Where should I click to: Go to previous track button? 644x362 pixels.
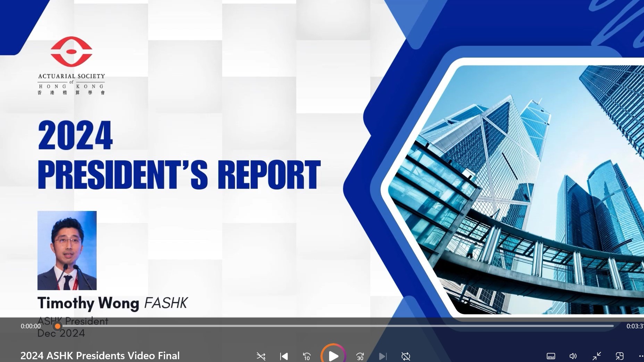tap(284, 356)
